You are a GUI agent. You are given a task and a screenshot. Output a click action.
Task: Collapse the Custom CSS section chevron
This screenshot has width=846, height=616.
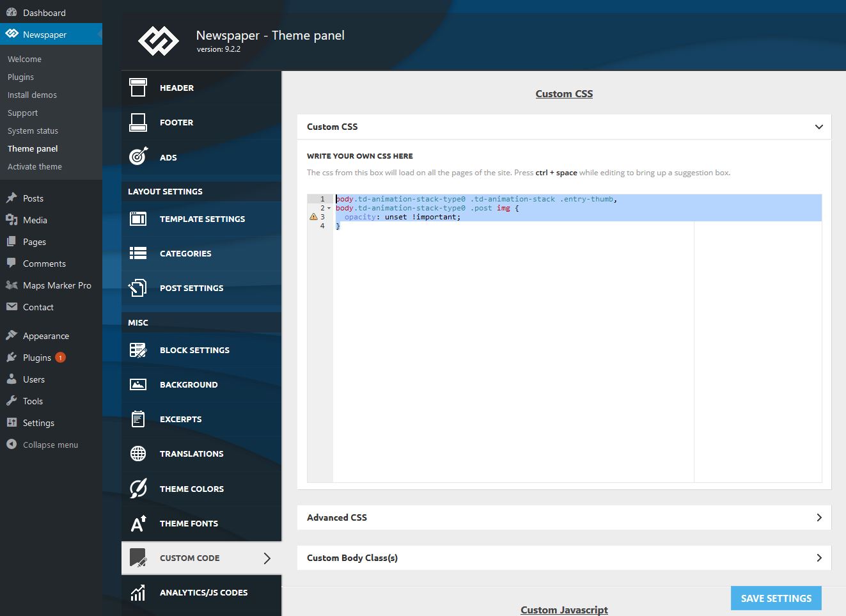[819, 127]
